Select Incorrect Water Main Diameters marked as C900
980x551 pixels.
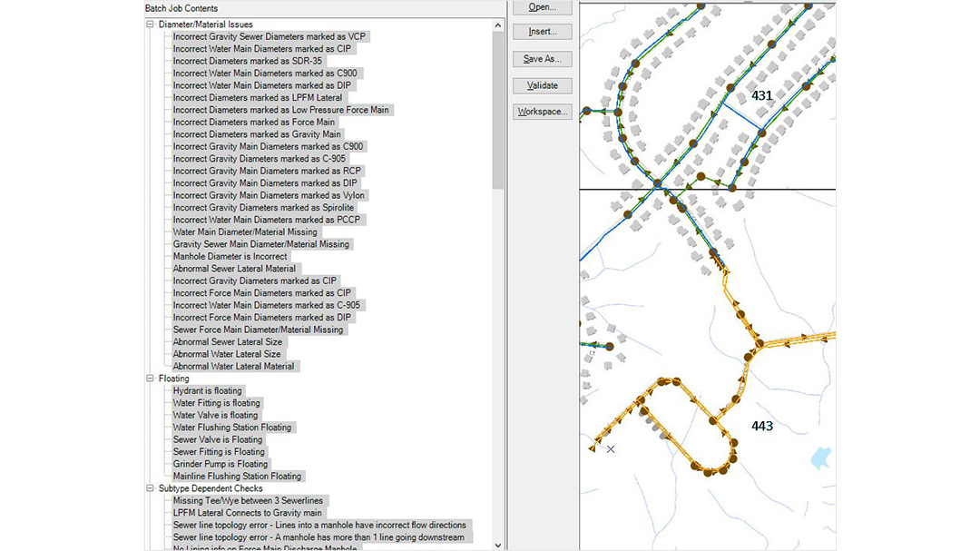[265, 74]
